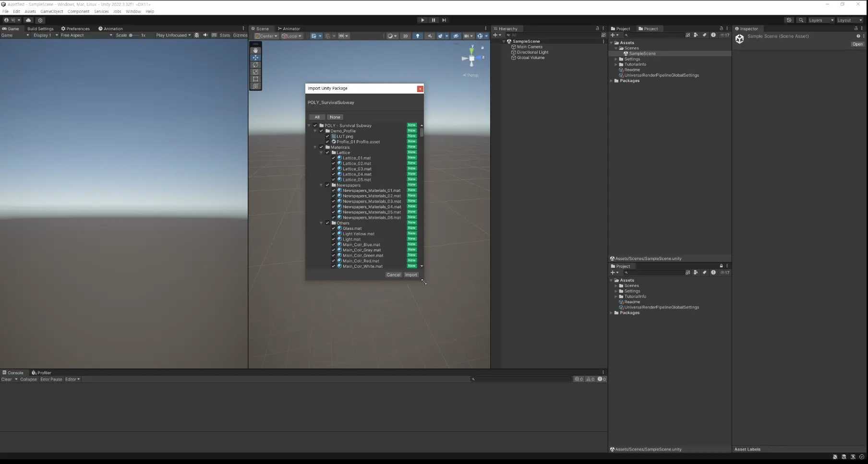This screenshot has width=868, height=464.
Task: Uncheck the Glass.mat checkbox
Action: [x=334, y=228]
